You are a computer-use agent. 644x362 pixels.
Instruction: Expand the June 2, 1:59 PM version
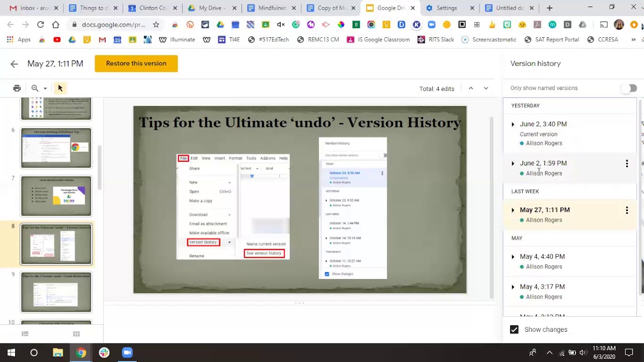(x=513, y=163)
